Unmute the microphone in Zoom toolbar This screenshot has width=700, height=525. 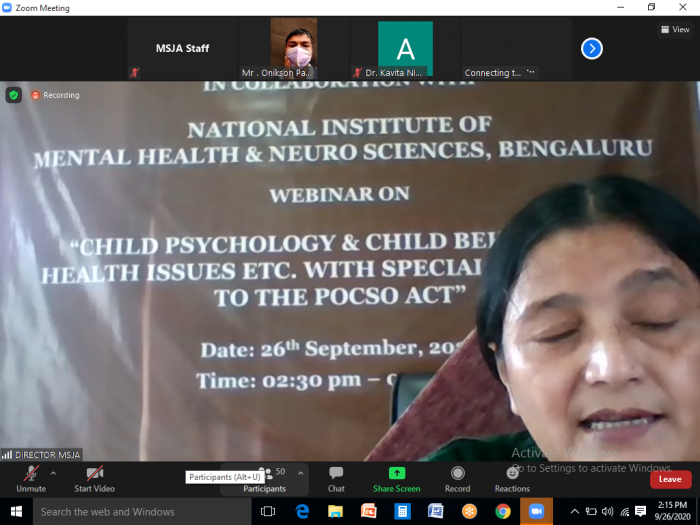[31, 479]
